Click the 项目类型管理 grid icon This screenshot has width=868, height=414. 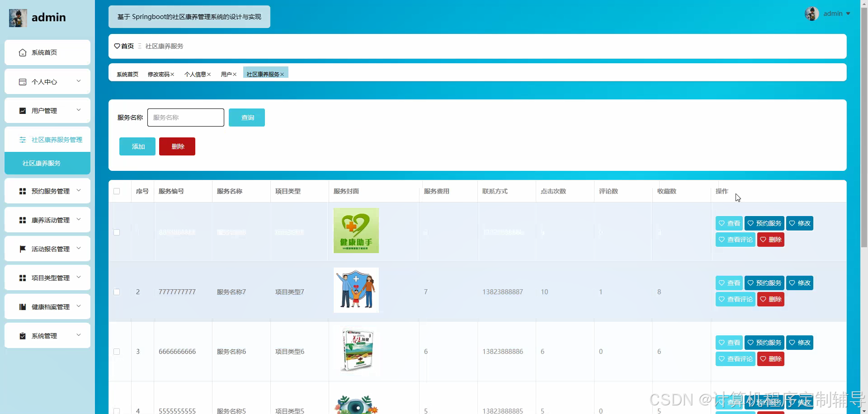coord(23,278)
